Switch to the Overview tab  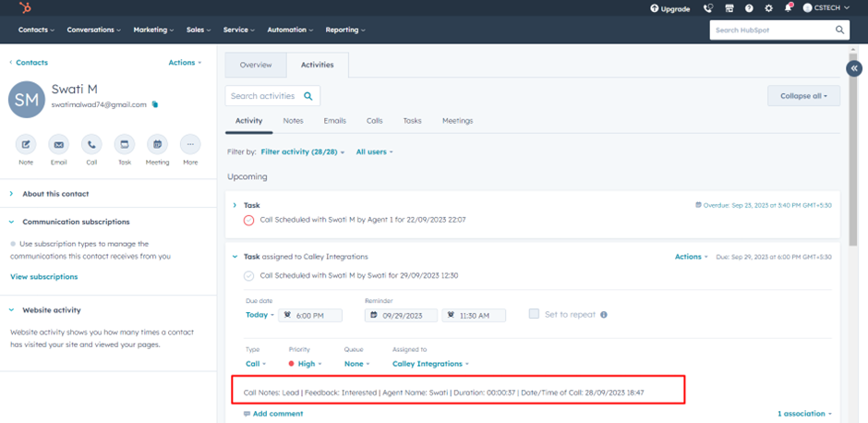(x=256, y=65)
